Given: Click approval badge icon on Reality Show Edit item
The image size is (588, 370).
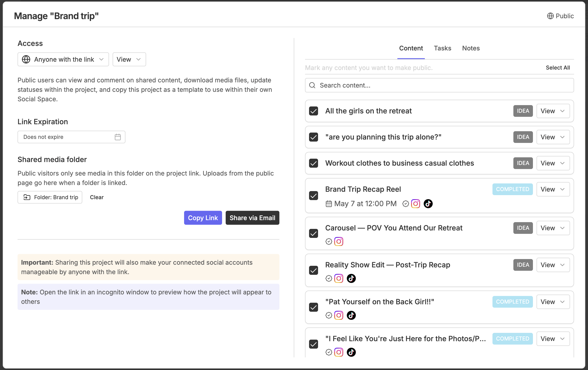Looking at the screenshot, I should coord(329,279).
